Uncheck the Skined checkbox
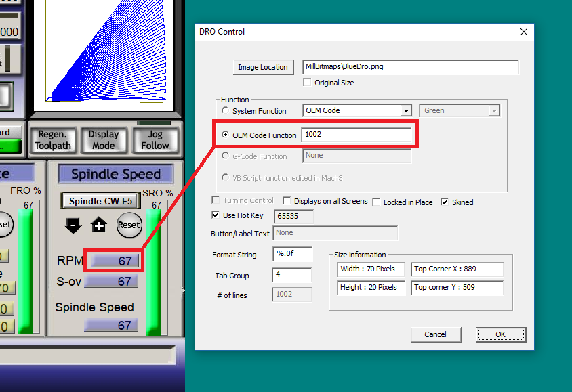 445,202
